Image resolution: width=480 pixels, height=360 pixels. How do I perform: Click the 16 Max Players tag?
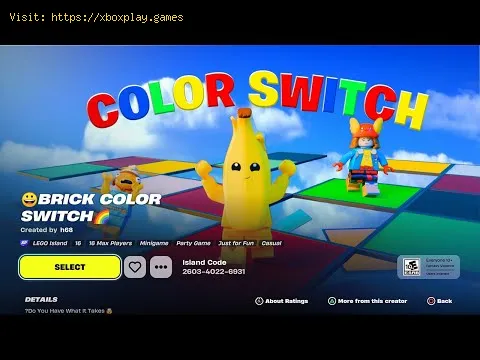point(110,243)
